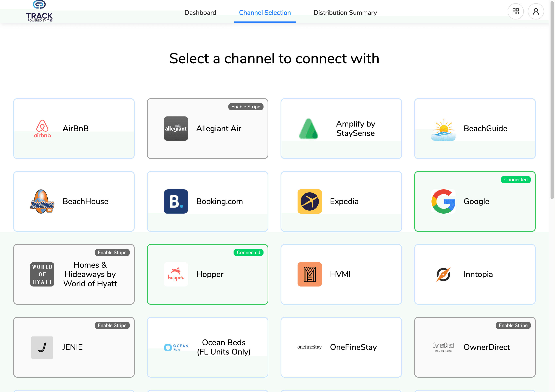The image size is (555, 392).
Task: Open the user profile icon
Action: tap(536, 11)
